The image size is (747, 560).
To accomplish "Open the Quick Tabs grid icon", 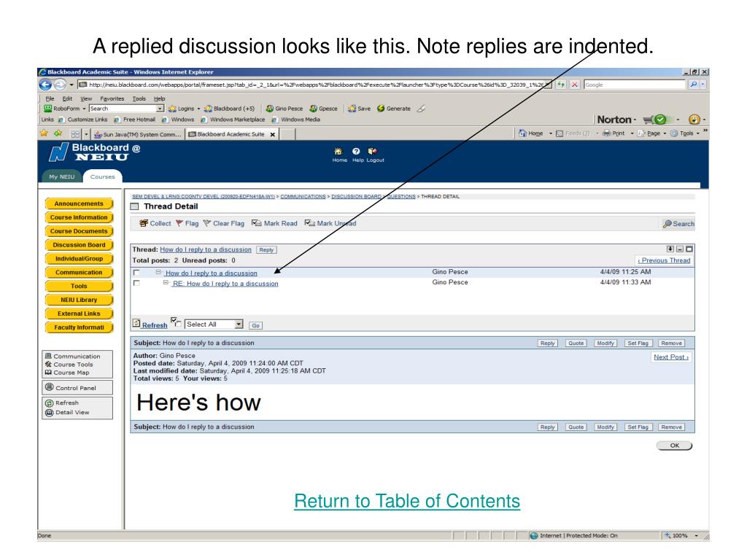I will click(75, 134).
